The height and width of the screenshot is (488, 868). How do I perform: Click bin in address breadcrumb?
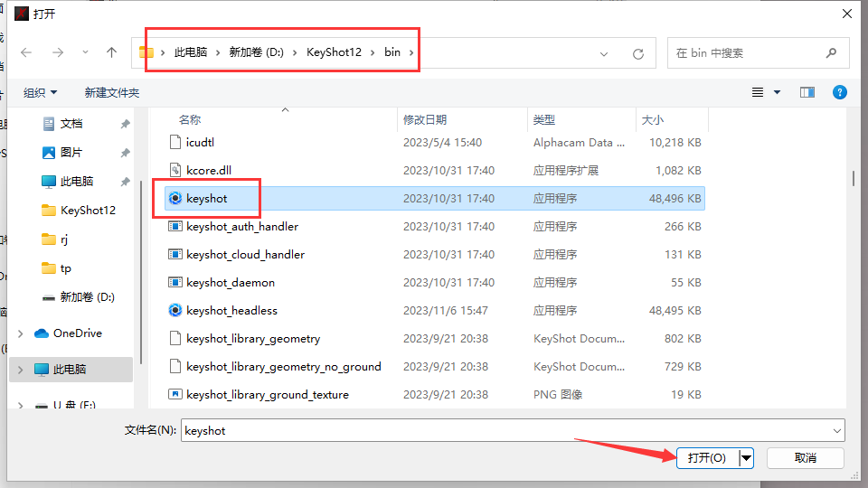[392, 52]
